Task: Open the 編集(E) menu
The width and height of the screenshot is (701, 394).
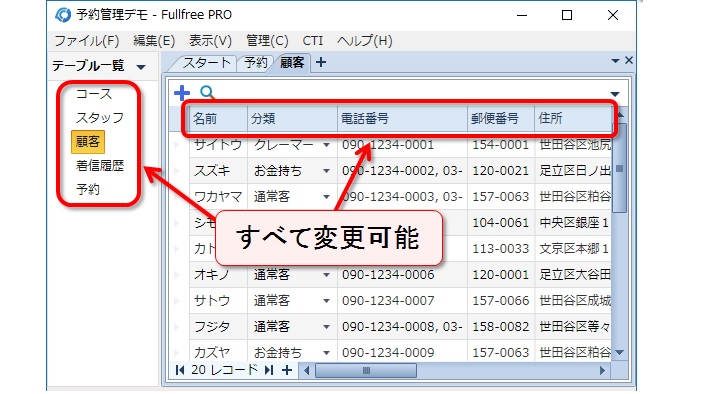Action: point(154,41)
